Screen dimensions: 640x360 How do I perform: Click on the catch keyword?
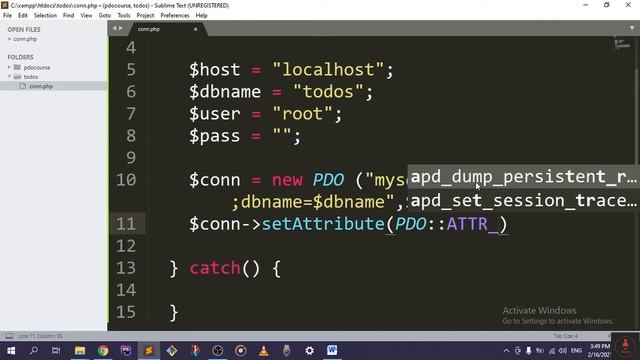(215, 268)
